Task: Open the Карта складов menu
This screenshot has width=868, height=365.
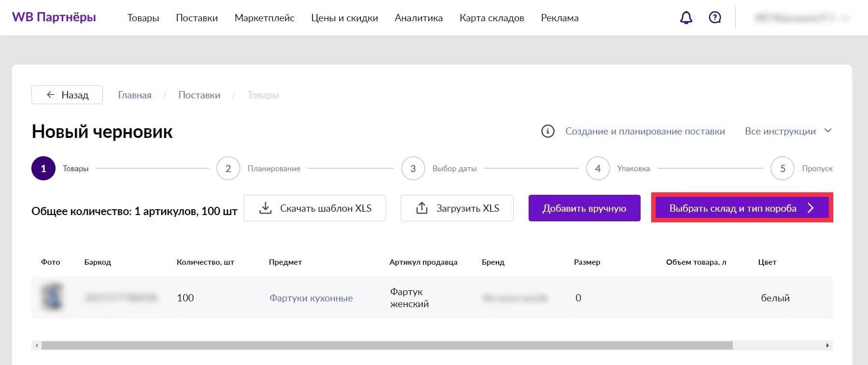Action: 492,18
